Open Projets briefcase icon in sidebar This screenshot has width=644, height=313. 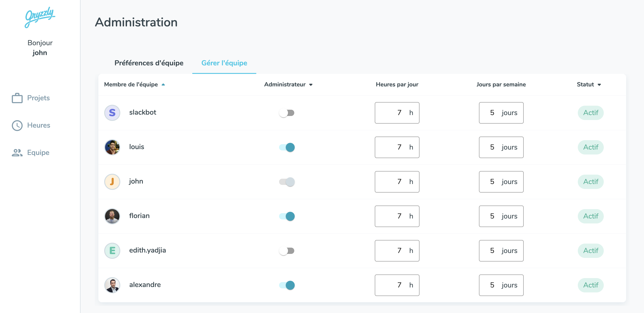[x=17, y=98]
